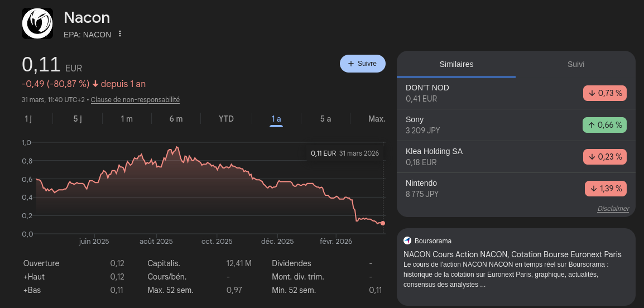Open the Disclaimer link under similar stocks

tap(613, 209)
